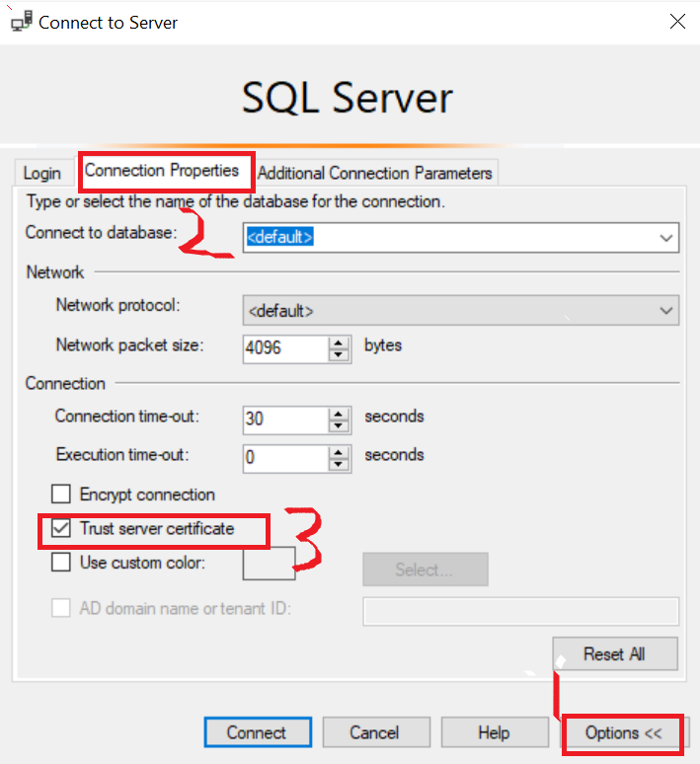Viewport: 700px width, 764px height.
Task: Open Help for this dialog
Action: click(495, 732)
